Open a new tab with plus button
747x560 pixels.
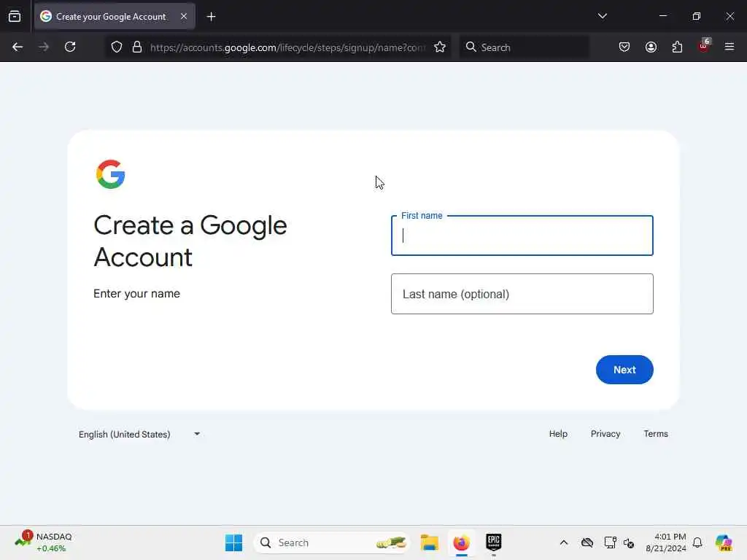(x=211, y=17)
